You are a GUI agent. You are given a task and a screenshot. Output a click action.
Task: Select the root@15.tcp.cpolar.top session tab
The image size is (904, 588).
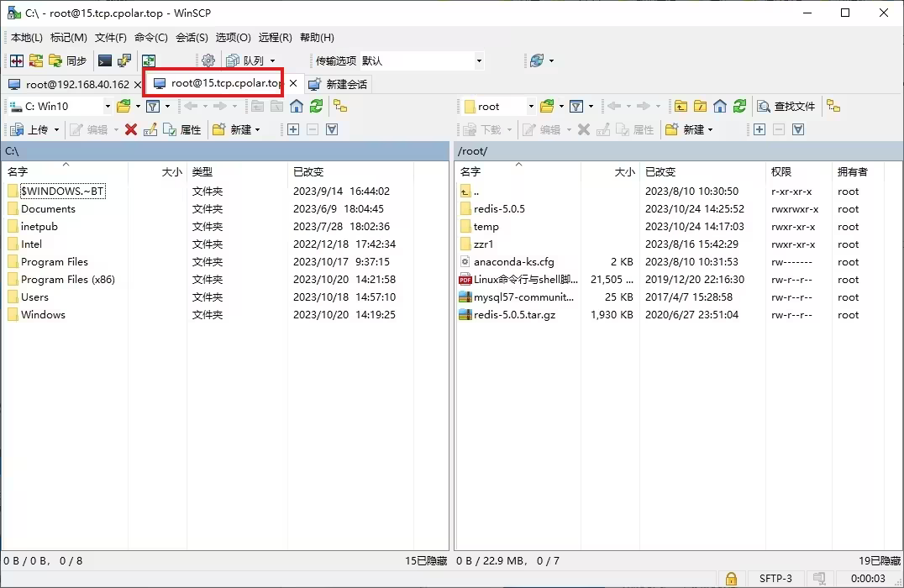(218, 83)
